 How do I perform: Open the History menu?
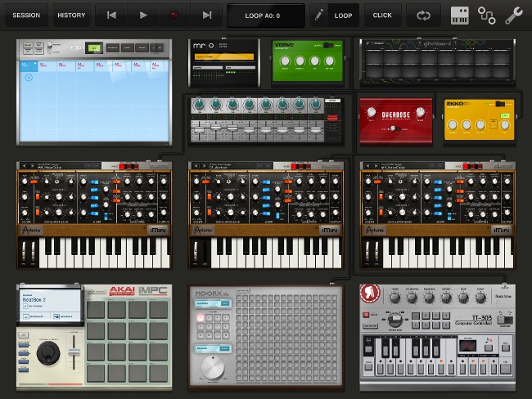pyautogui.click(x=71, y=16)
